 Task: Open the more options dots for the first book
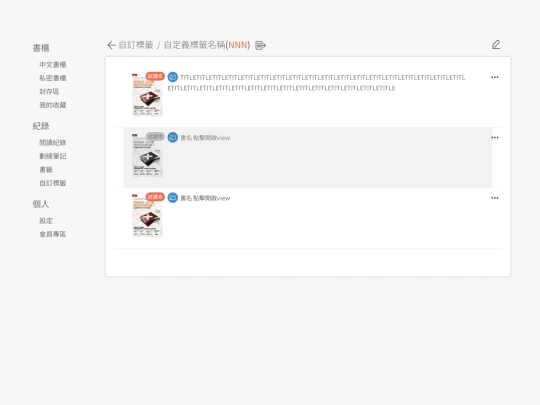(495, 77)
